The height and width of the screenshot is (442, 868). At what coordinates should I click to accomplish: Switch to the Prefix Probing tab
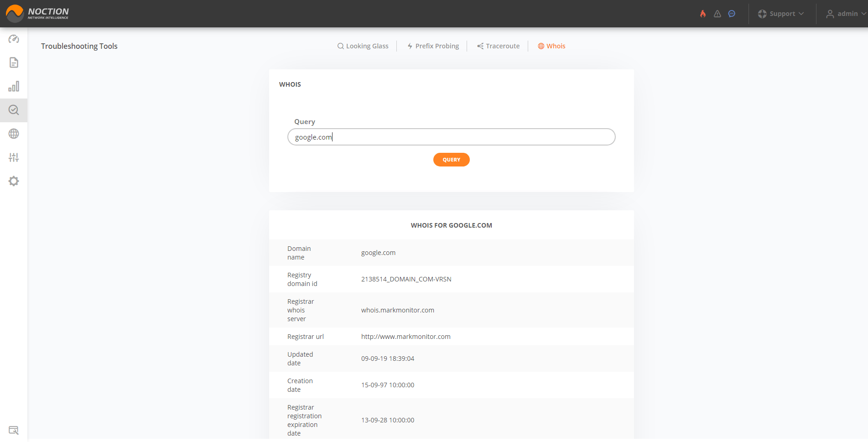tap(433, 46)
